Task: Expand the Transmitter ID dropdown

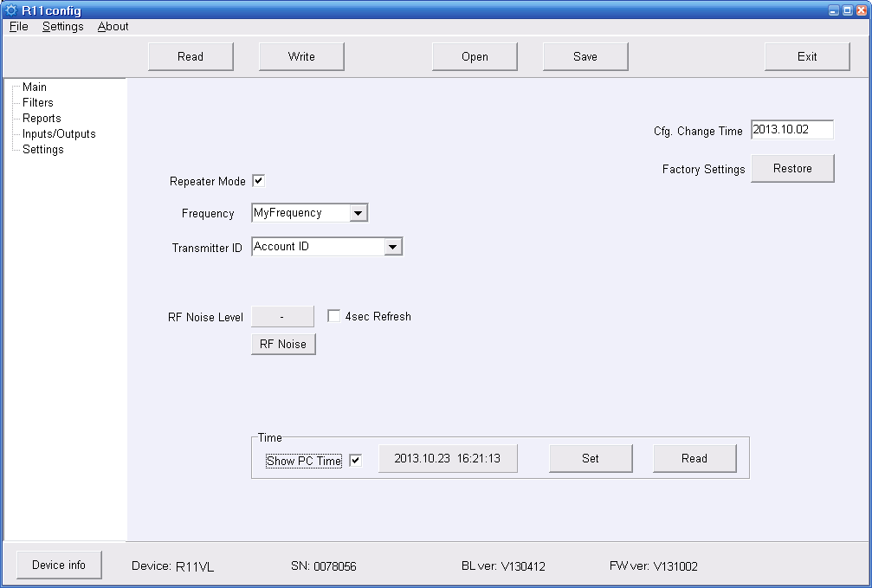Action: tap(393, 247)
